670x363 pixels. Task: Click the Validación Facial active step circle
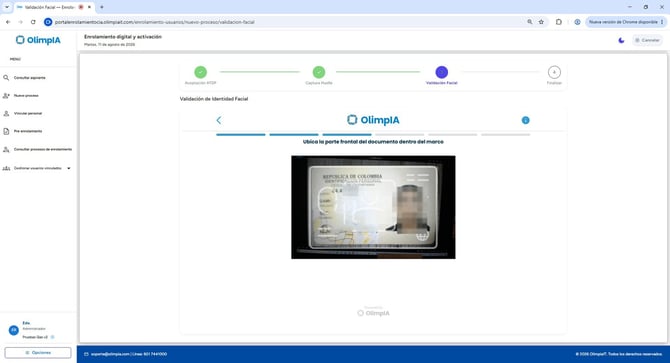click(x=441, y=72)
